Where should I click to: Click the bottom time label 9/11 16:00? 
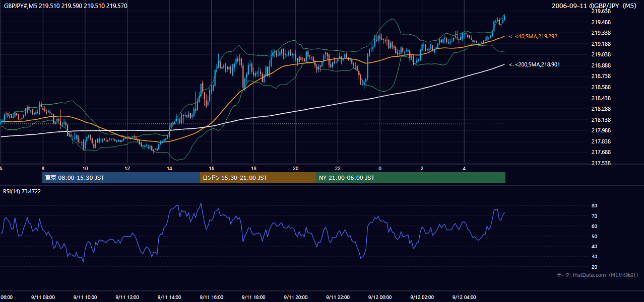pos(211,297)
